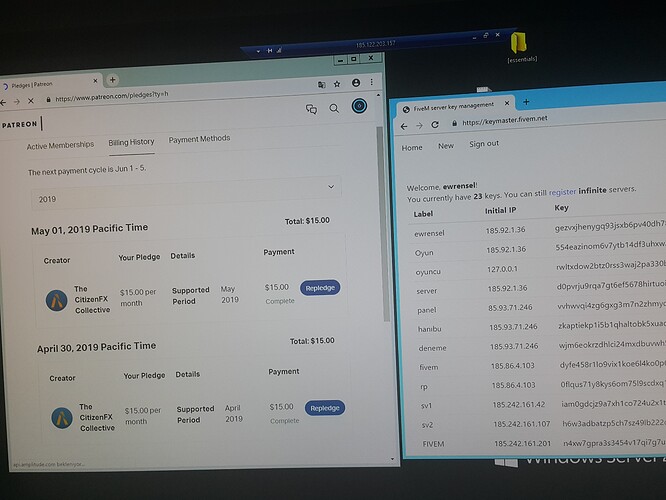Go back in the FiveM keymaster window
666x500 pixels.
[404, 126]
